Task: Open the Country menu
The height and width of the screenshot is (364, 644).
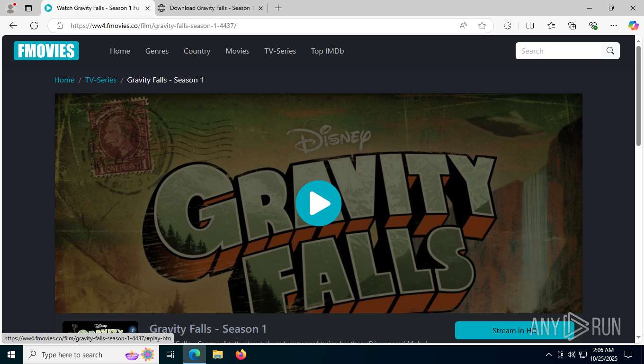Action: (x=197, y=51)
